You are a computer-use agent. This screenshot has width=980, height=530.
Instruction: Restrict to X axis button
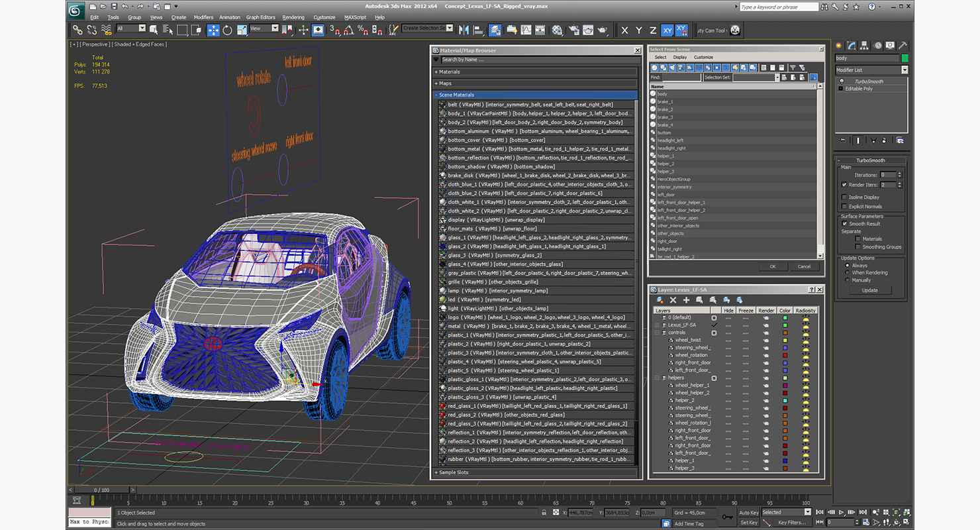[624, 30]
